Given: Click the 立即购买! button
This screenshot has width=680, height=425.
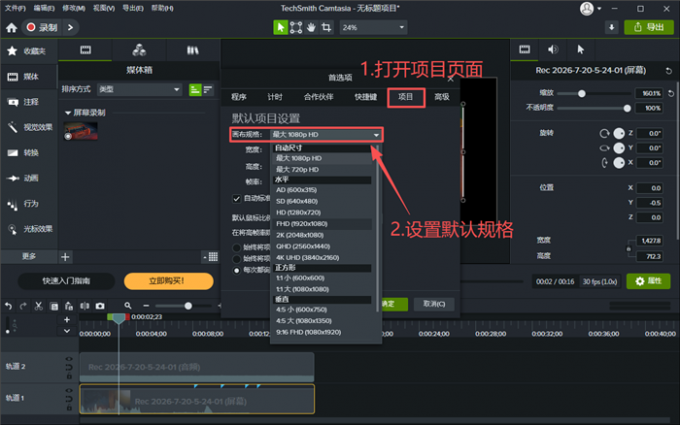Looking at the screenshot, I should (x=169, y=281).
